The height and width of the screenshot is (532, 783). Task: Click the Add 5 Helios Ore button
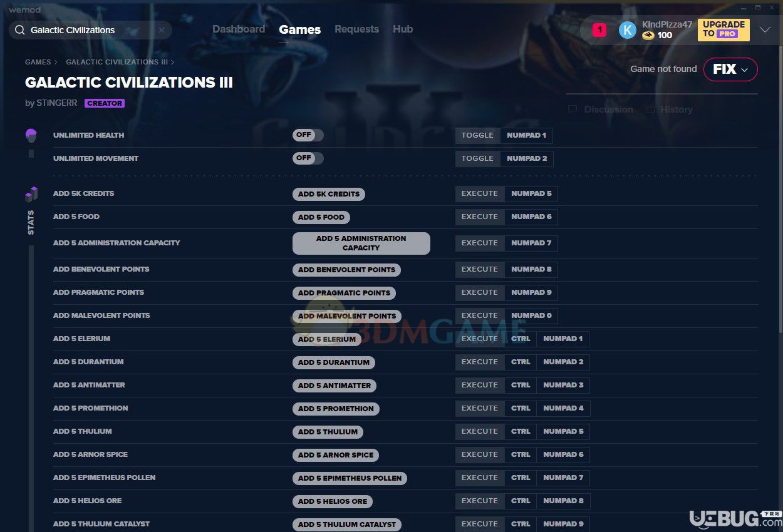coord(333,501)
